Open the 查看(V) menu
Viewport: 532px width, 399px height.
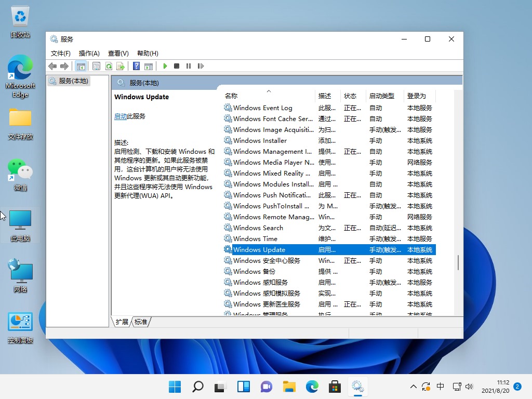118,53
